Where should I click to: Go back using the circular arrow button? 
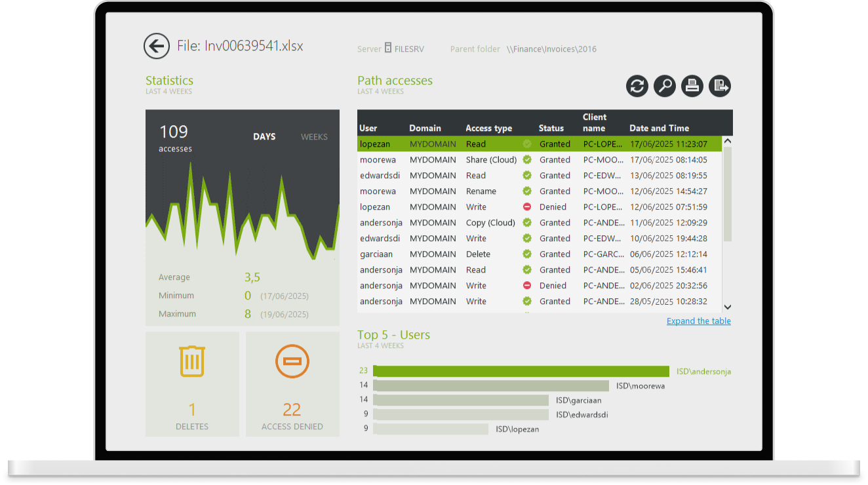157,46
